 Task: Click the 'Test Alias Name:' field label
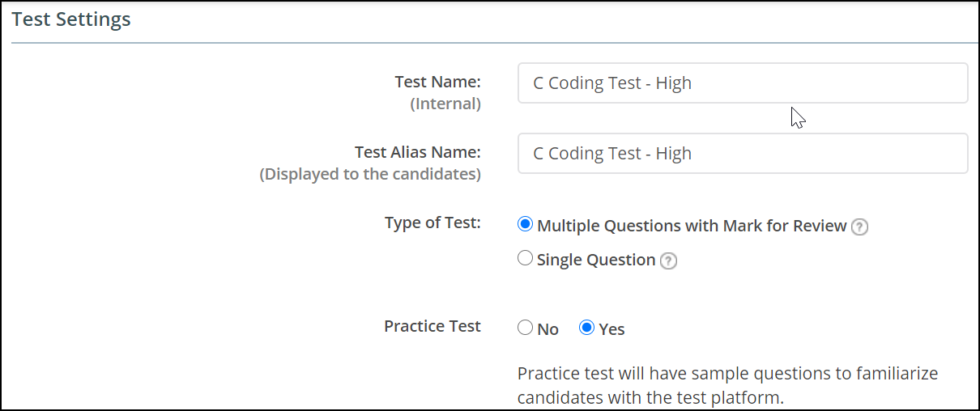(x=418, y=152)
